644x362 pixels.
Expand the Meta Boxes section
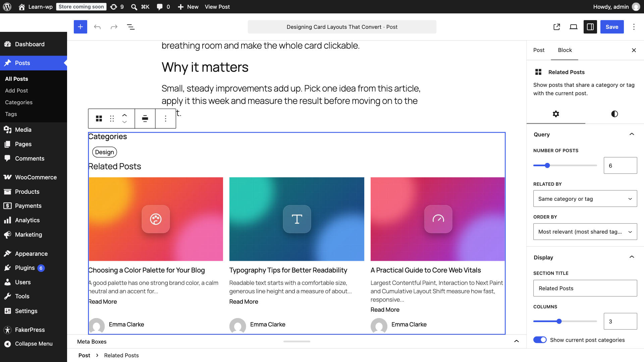[x=297, y=342]
